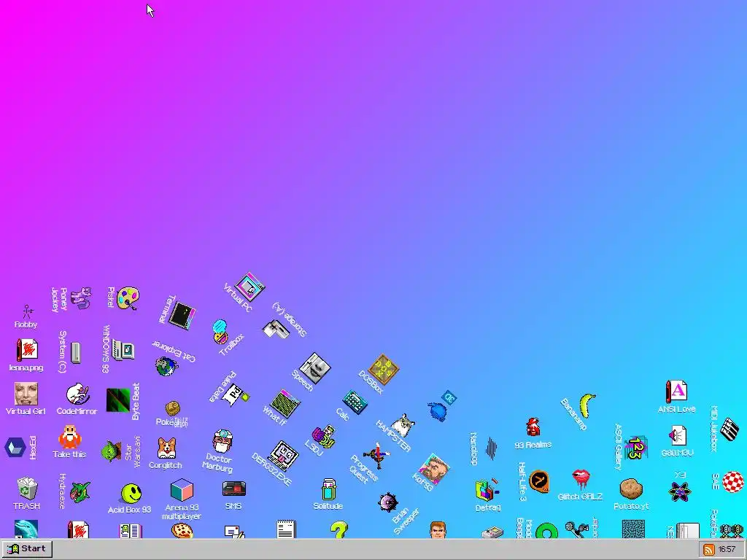Open ANSI Love icon
Screen dimensions: 747x560
coord(676,392)
